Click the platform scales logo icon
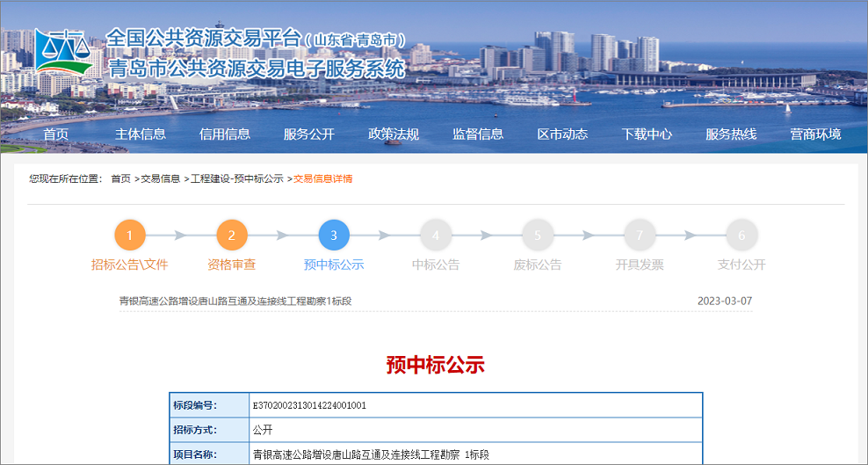The height and width of the screenshot is (465, 868). (x=63, y=54)
